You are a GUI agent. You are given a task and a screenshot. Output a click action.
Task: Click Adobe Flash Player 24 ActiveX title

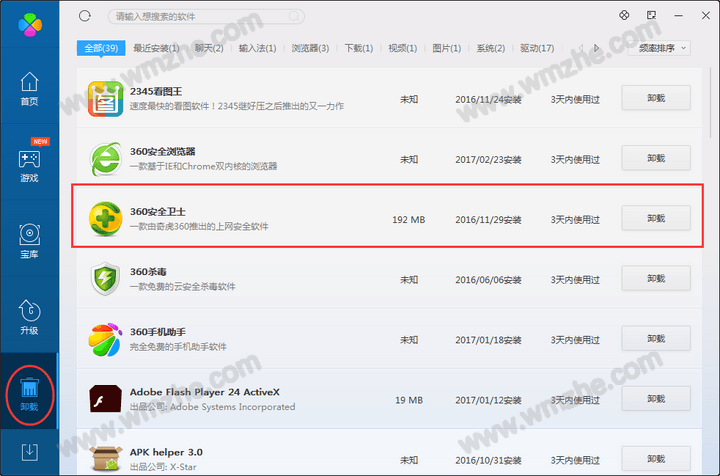[x=204, y=392]
